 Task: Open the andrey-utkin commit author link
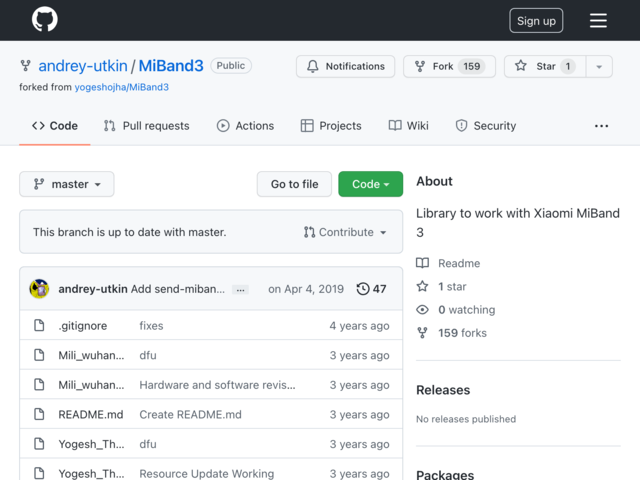click(x=93, y=289)
